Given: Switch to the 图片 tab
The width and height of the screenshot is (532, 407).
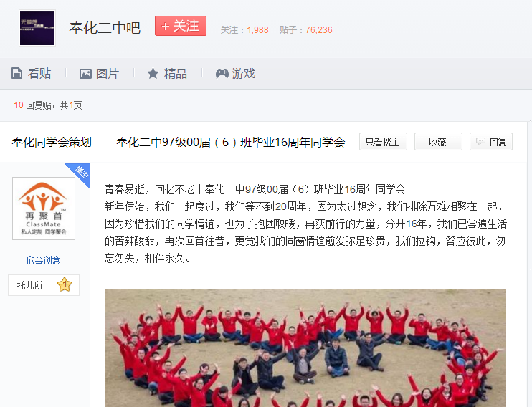Looking at the screenshot, I should [99, 73].
